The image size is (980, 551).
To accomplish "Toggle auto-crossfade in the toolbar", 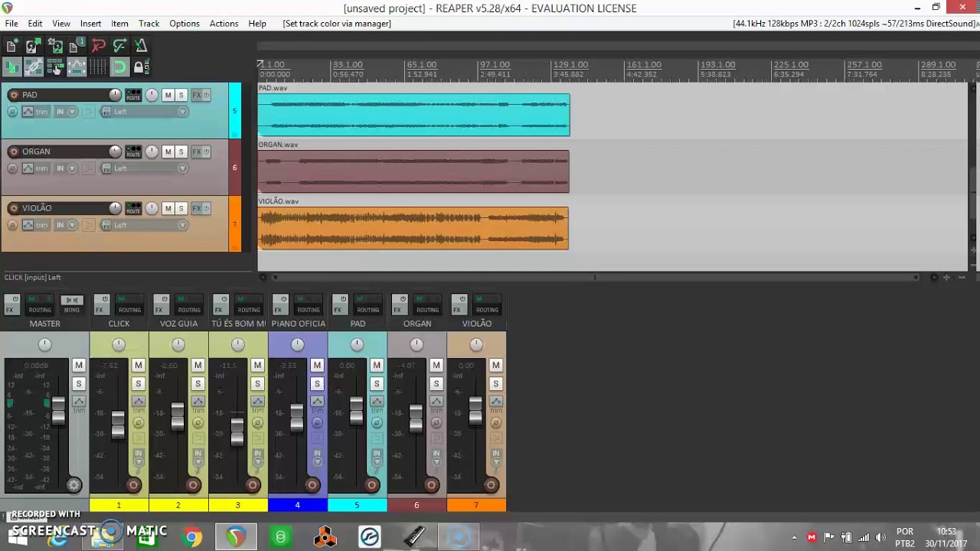I will click(x=11, y=67).
